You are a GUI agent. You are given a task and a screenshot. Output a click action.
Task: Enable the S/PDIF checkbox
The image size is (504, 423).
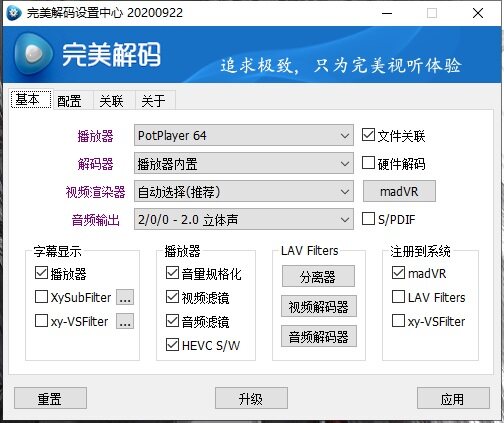(x=368, y=219)
